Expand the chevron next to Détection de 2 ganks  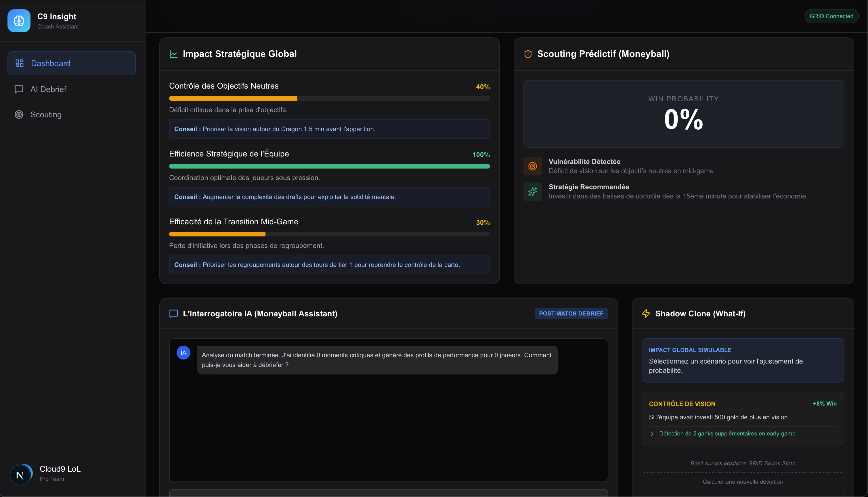coord(652,433)
